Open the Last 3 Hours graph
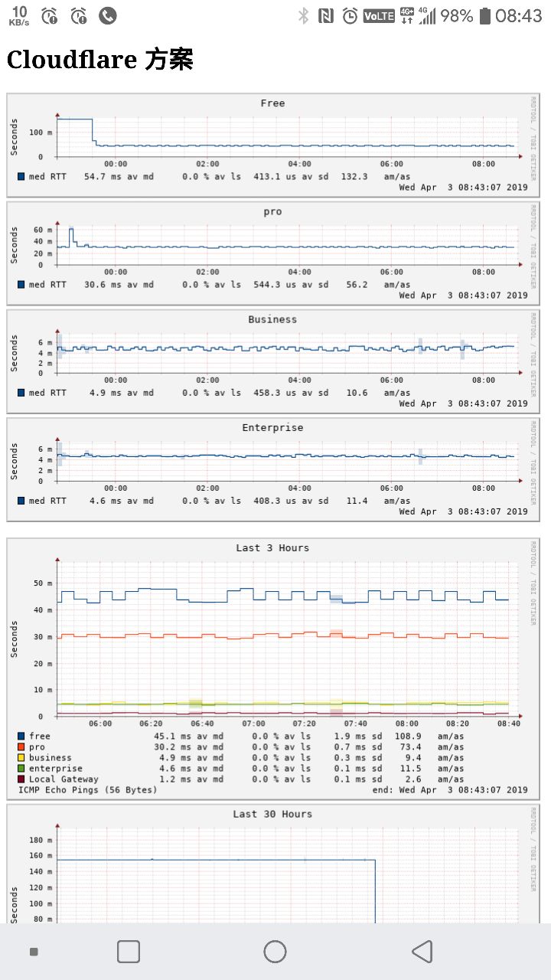Screen dimensions: 551x980 click(x=273, y=668)
